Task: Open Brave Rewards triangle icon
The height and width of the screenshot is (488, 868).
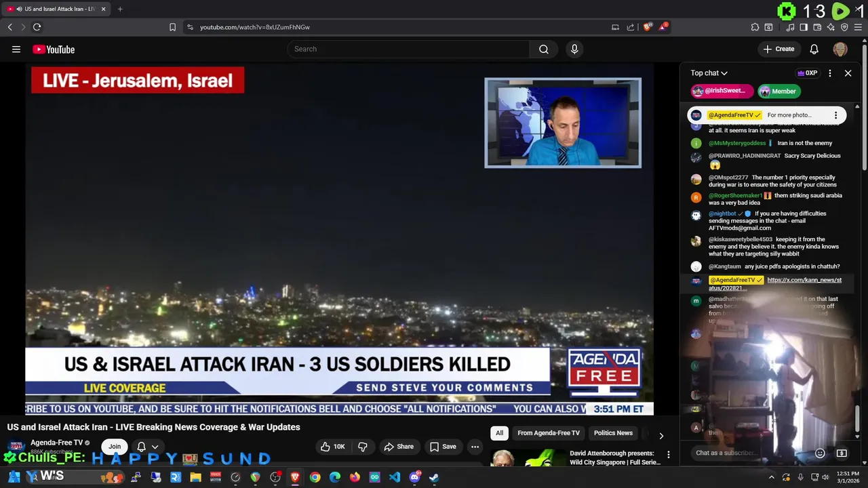Action: tap(664, 27)
